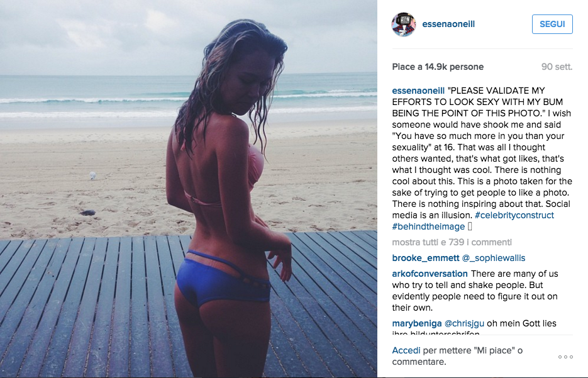
Task: Click the arkofconversation comment text
Action: 475,291
